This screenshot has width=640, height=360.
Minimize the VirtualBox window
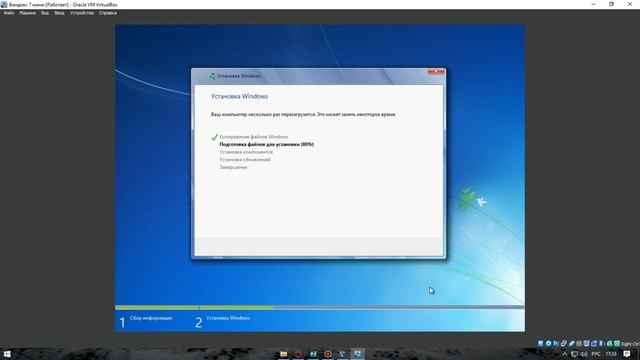tap(593, 4)
